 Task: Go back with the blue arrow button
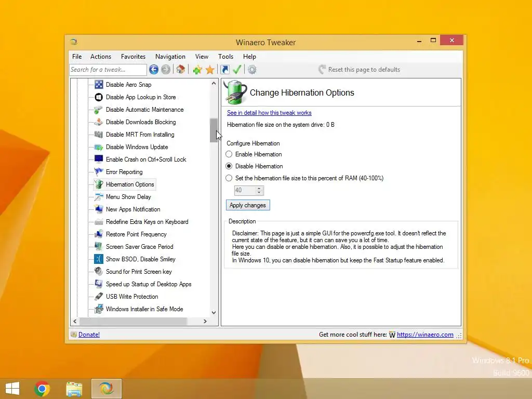click(154, 70)
